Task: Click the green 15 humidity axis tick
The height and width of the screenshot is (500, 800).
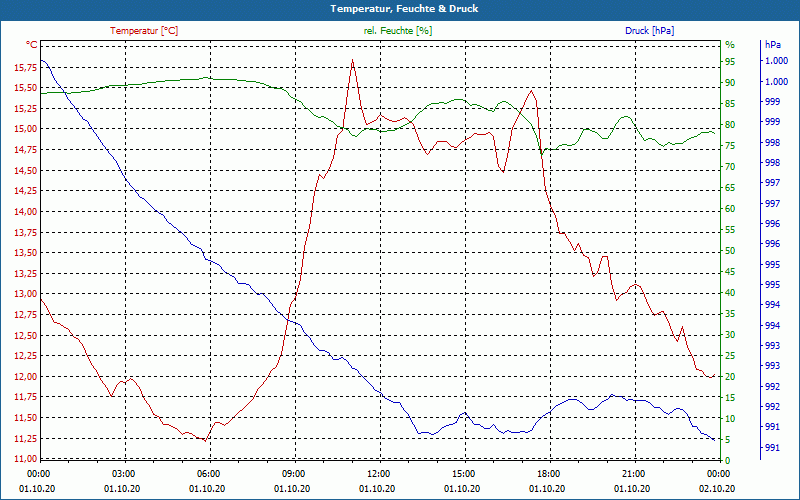Action: (730, 397)
